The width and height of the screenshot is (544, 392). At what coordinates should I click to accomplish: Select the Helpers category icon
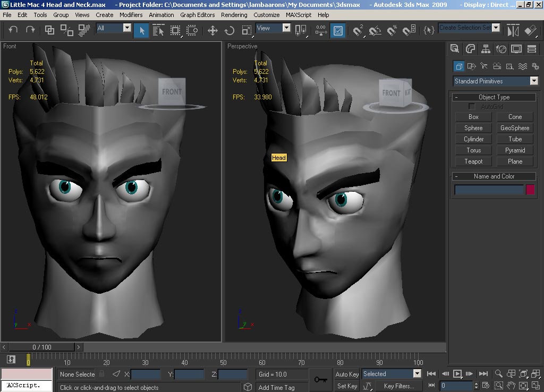pyautogui.click(x=509, y=66)
